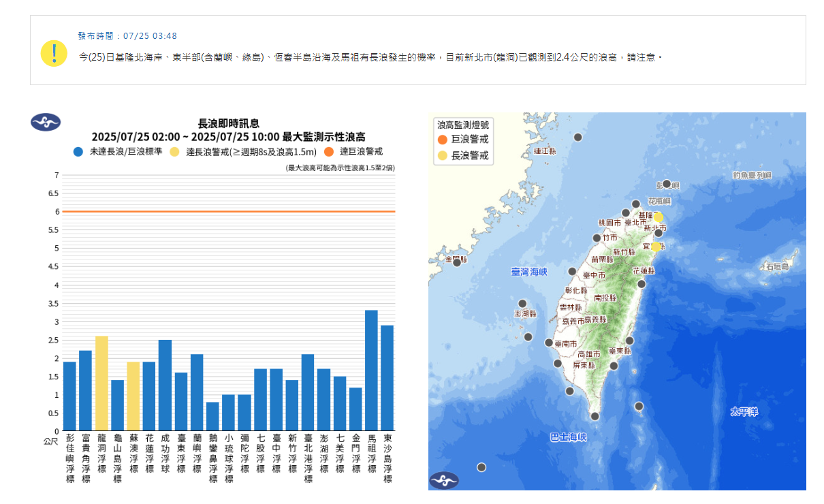Click the weather bureau logo on the map

coord(443,480)
